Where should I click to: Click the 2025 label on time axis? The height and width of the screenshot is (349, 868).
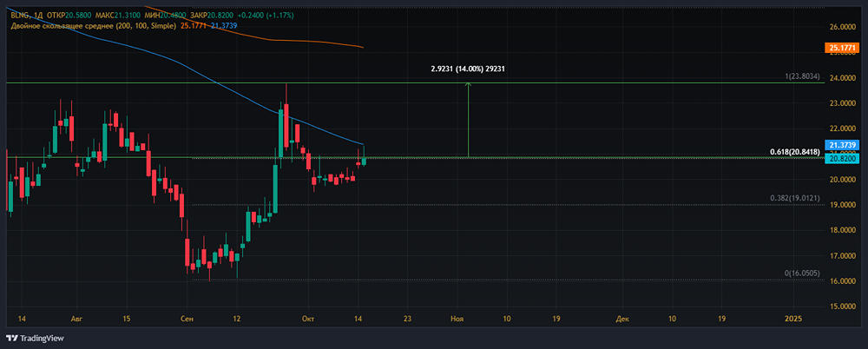pyautogui.click(x=793, y=319)
